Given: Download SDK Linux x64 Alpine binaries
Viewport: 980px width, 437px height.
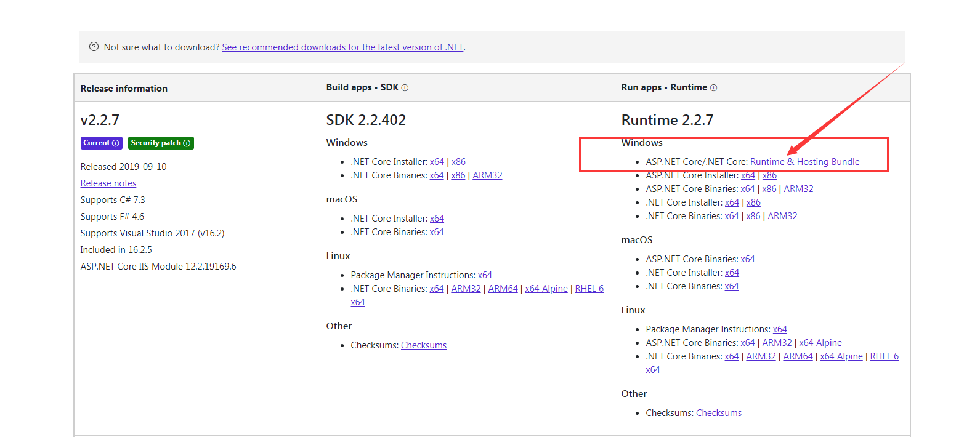Looking at the screenshot, I should pyautogui.click(x=546, y=289).
